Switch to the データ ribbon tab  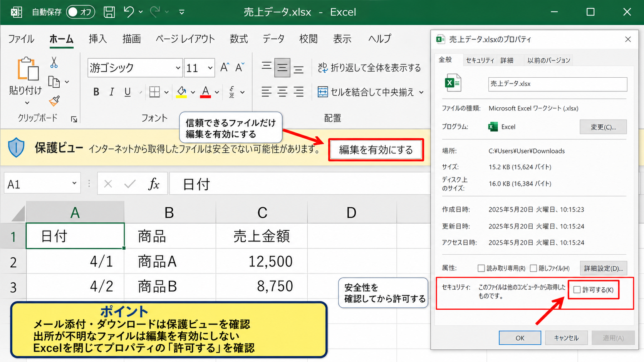point(273,39)
